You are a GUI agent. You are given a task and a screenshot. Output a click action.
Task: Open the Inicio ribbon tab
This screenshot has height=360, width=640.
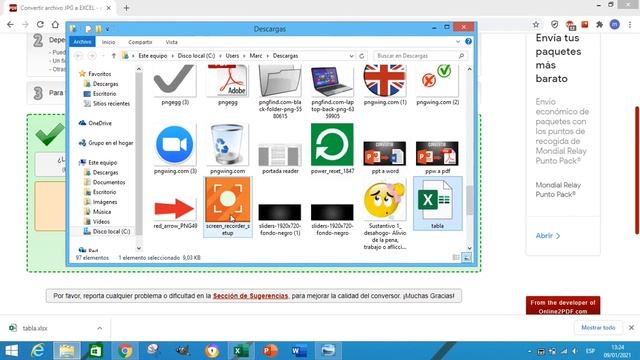109,42
